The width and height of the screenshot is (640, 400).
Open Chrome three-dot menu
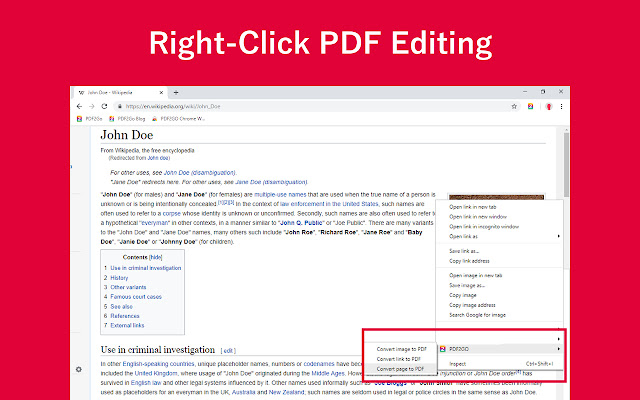562,107
